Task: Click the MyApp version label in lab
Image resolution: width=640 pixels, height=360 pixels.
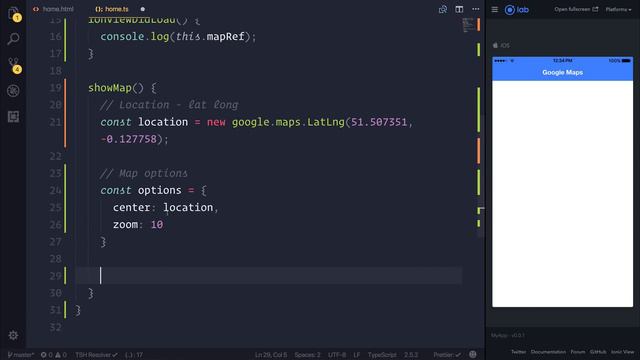Action: click(x=508, y=336)
